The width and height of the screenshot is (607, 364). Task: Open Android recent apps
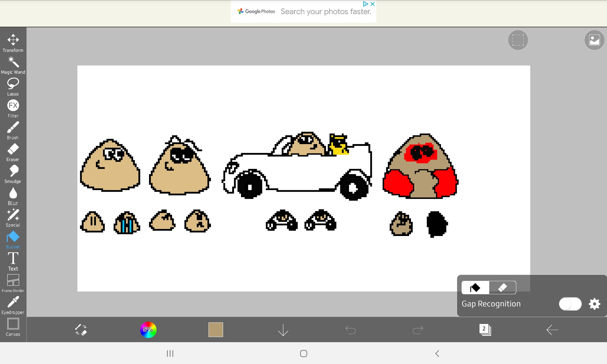[170, 353]
